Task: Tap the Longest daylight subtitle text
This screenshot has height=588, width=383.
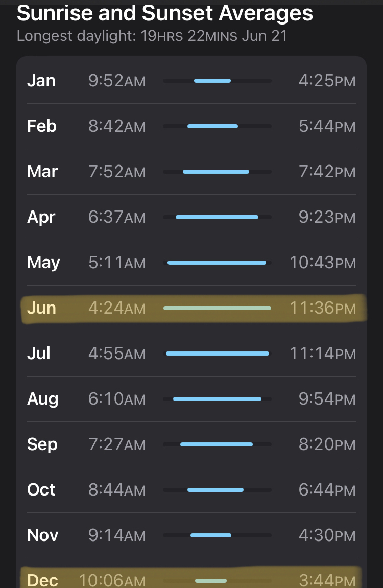Action: point(152,37)
